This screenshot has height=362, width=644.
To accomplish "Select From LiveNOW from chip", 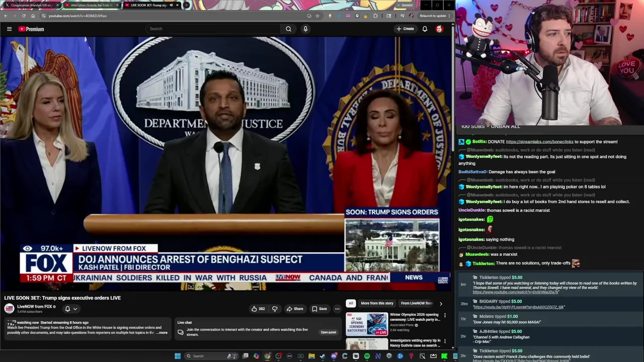I will [417, 303].
